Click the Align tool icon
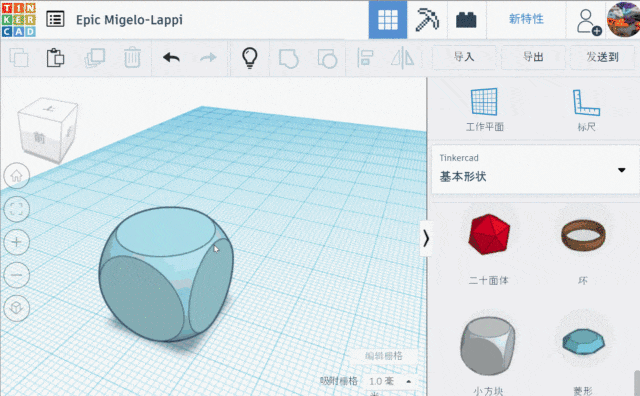Viewport: 640px width, 396px height. point(365,58)
